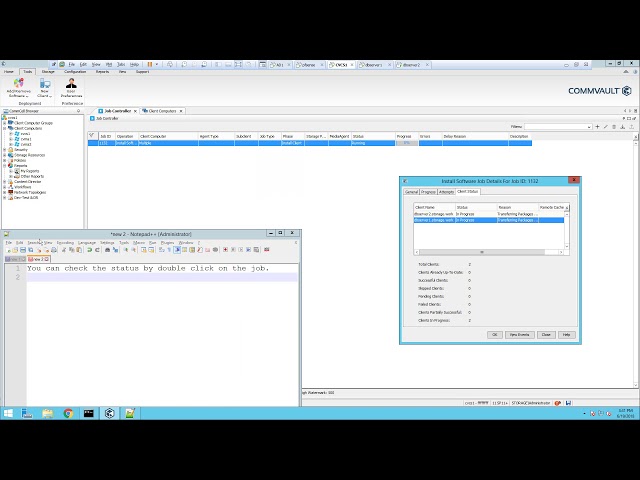Click the Job Controller header icon
This screenshot has width=640, height=480.
pyautogui.click(x=92, y=118)
